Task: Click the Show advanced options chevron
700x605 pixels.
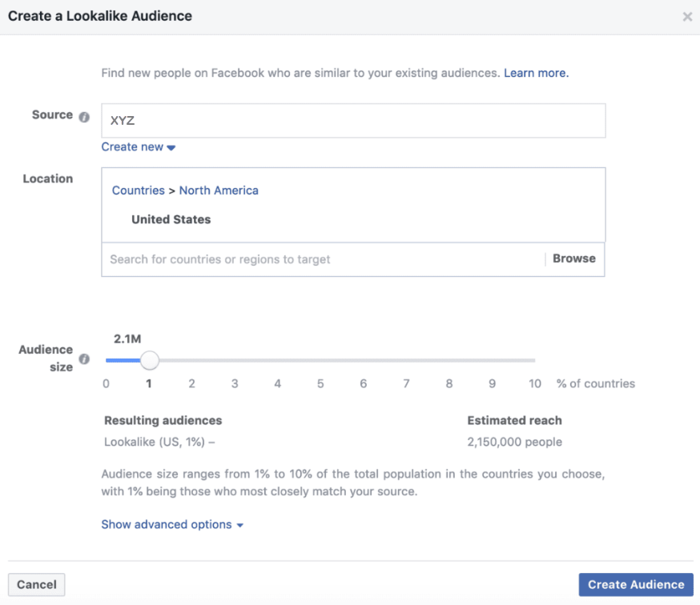Action: coord(237,524)
